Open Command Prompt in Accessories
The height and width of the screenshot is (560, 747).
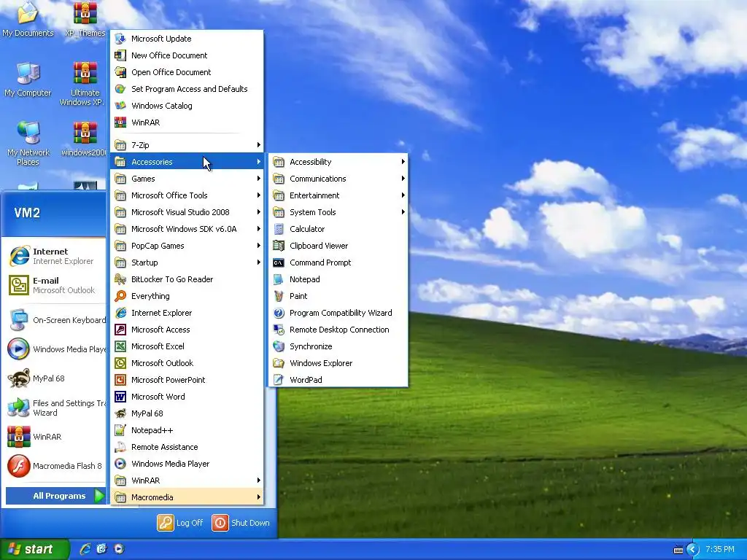[338, 262]
